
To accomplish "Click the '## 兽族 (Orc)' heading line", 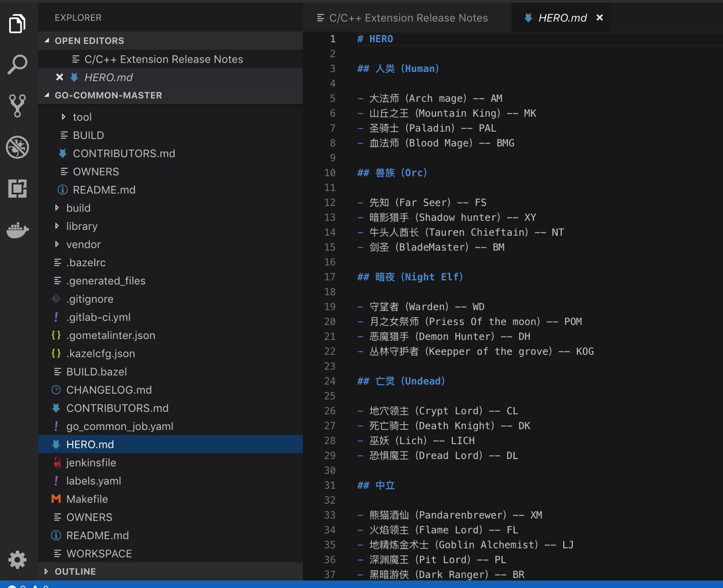I will click(x=393, y=172).
